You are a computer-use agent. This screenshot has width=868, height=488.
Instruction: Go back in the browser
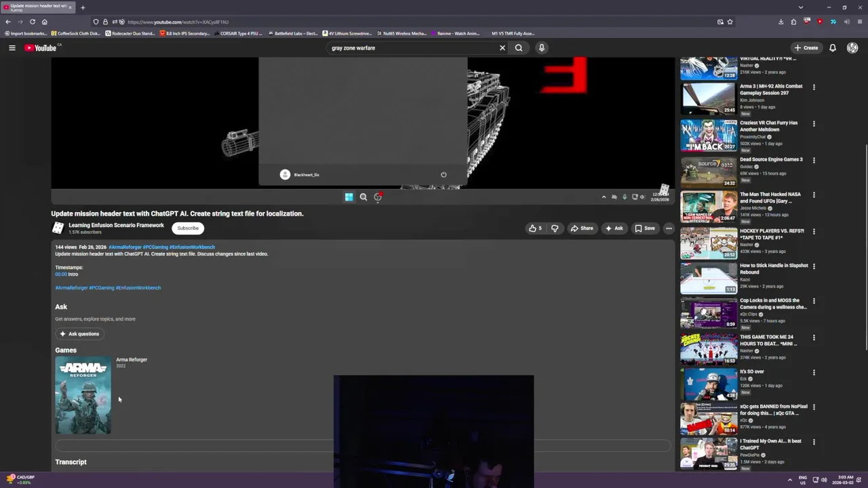click(x=8, y=22)
